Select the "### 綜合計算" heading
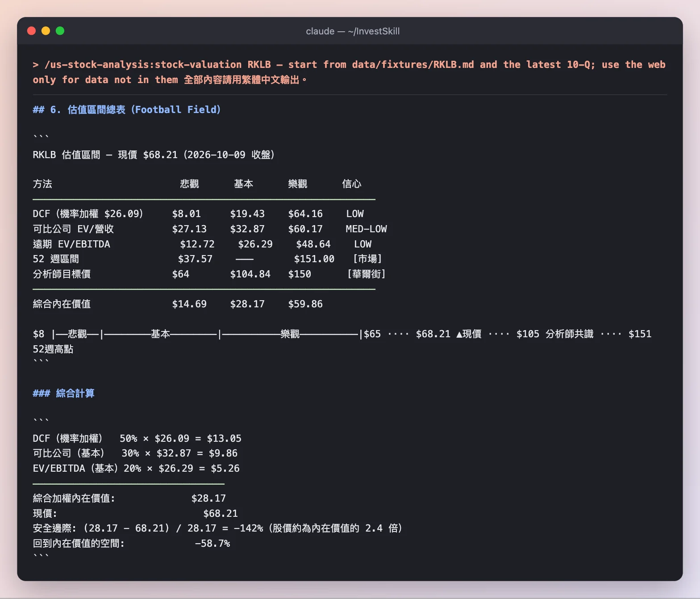Image resolution: width=700 pixels, height=599 pixels. (x=64, y=394)
